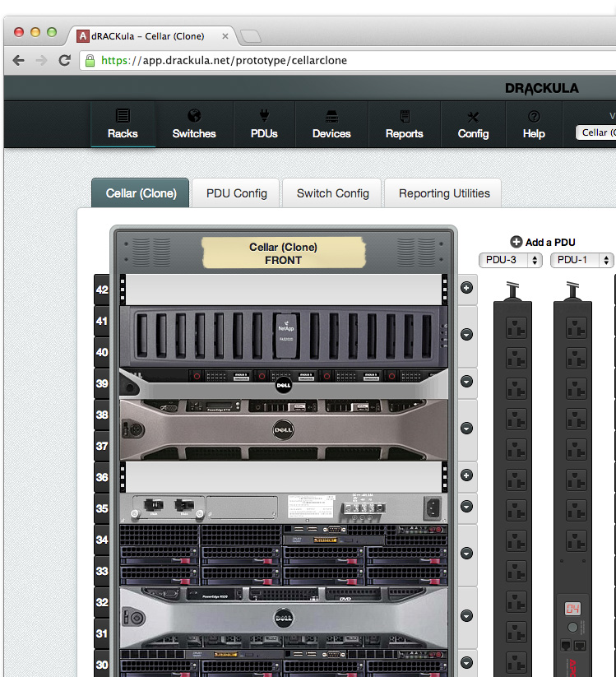Open PDUs plug icon
The width and height of the screenshot is (616, 677).
(264, 116)
